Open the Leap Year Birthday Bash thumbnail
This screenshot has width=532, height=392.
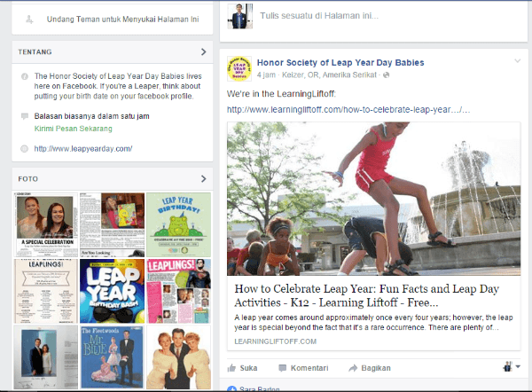(x=113, y=291)
